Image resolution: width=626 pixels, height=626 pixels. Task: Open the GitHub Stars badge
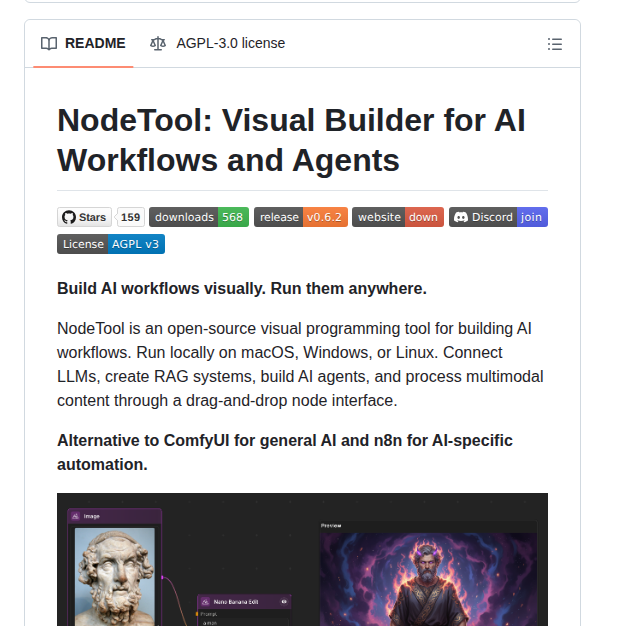pos(84,217)
